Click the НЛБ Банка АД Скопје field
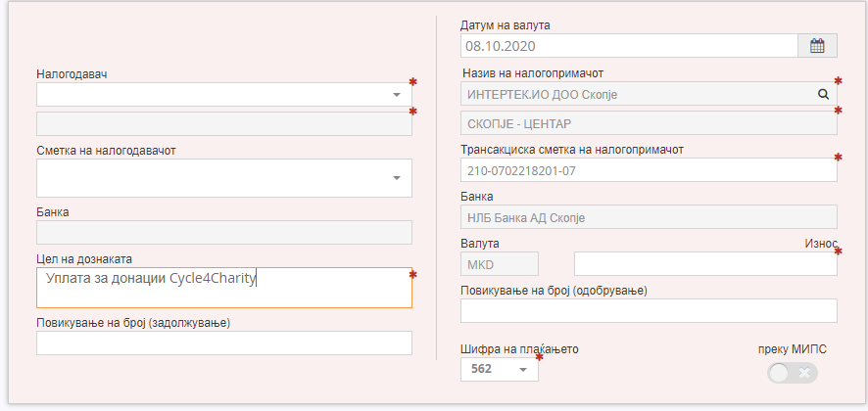Screen dimensions: 868x411 (x=649, y=217)
